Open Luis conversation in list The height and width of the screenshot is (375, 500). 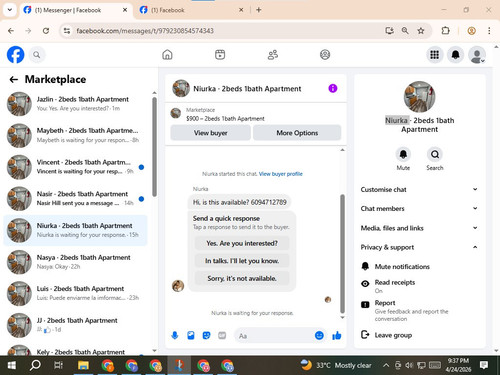tap(75, 293)
